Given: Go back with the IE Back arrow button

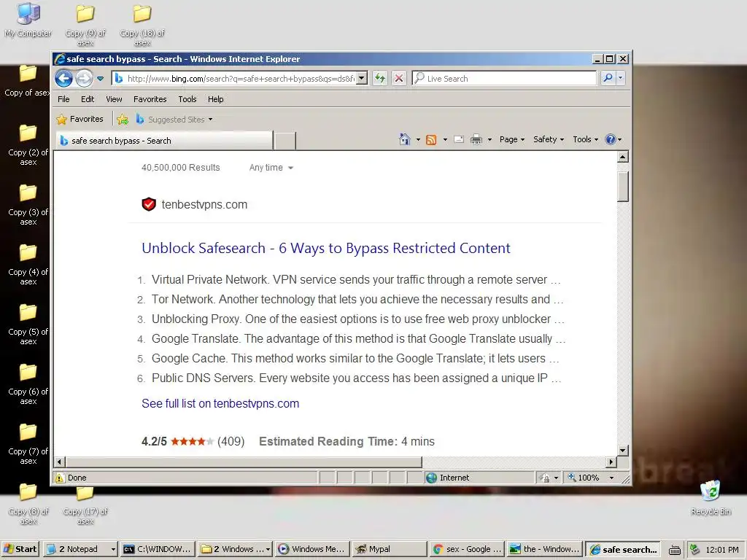Looking at the screenshot, I should 64,78.
